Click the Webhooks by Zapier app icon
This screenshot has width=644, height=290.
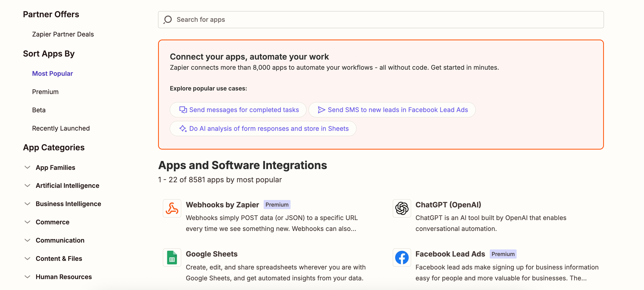[172, 208]
